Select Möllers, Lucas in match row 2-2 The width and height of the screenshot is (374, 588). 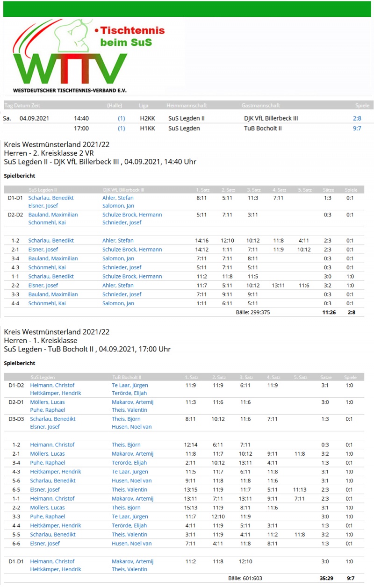pyautogui.click(x=47, y=508)
